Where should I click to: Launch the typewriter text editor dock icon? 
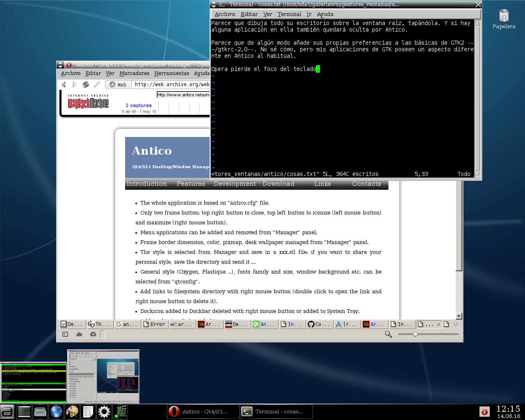pyautogui.click(x=40, y=411)
